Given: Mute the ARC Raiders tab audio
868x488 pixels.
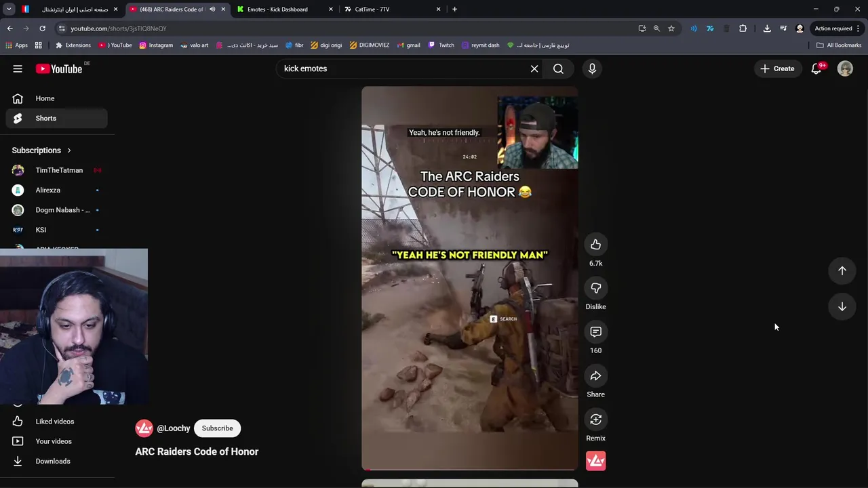Looking at the screenshot, I should [x=212, y=9].
